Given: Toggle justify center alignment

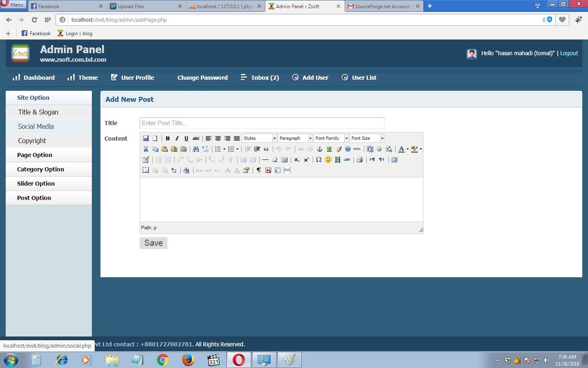Looking at the screenshot, I should [x=218, y=138].
